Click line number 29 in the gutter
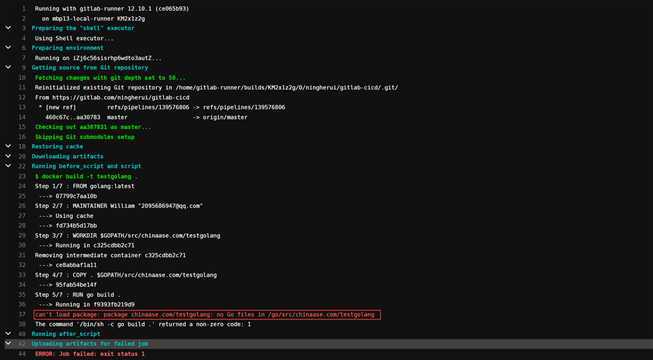Viewport: 653px width, 360px height. (x=22, y=235)
